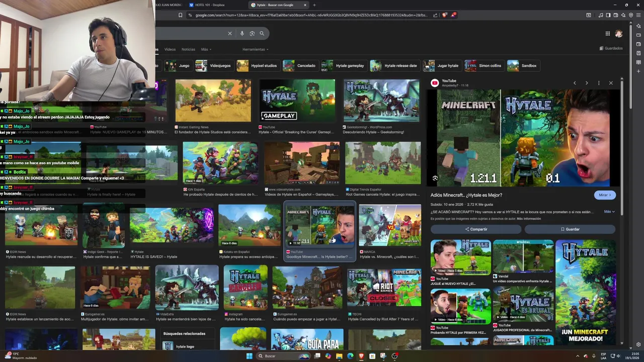This screenshot has height=362, width=644.
Task: Click the Lens search icon on preview image
Action: (x=435, y=178)
